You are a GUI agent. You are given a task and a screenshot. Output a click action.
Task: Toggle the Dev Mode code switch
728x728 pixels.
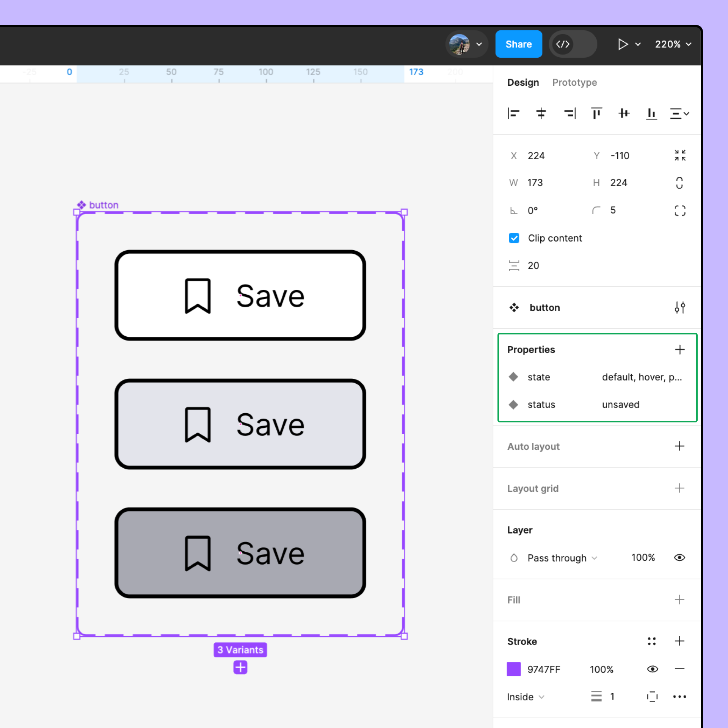point(573,44)
